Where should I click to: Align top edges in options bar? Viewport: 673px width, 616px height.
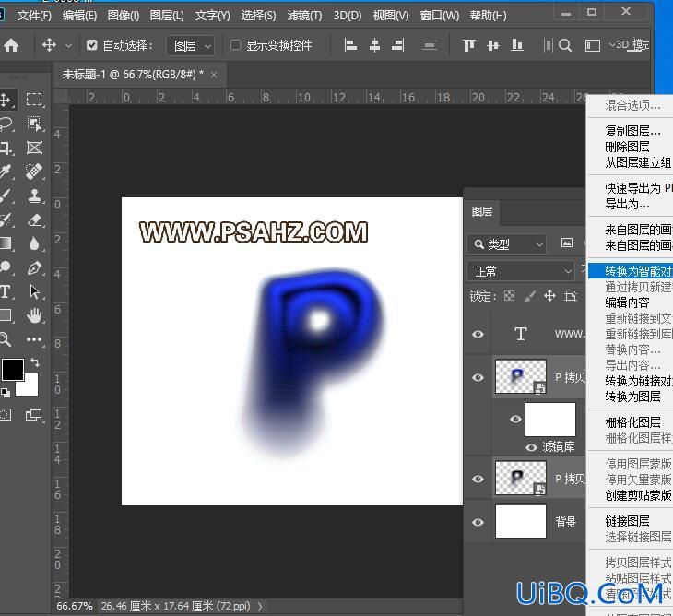click(x=469, y=45)
